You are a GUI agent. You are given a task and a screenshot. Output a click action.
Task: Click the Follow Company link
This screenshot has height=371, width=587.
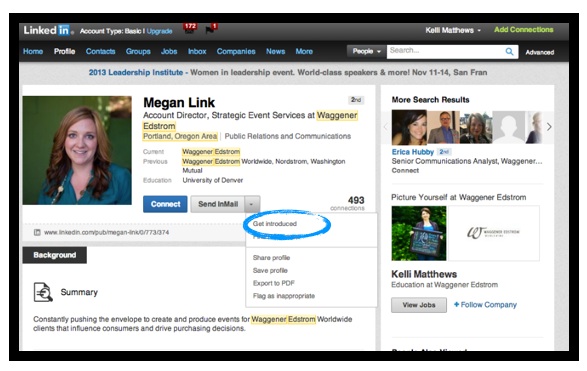tap(489, 305)
